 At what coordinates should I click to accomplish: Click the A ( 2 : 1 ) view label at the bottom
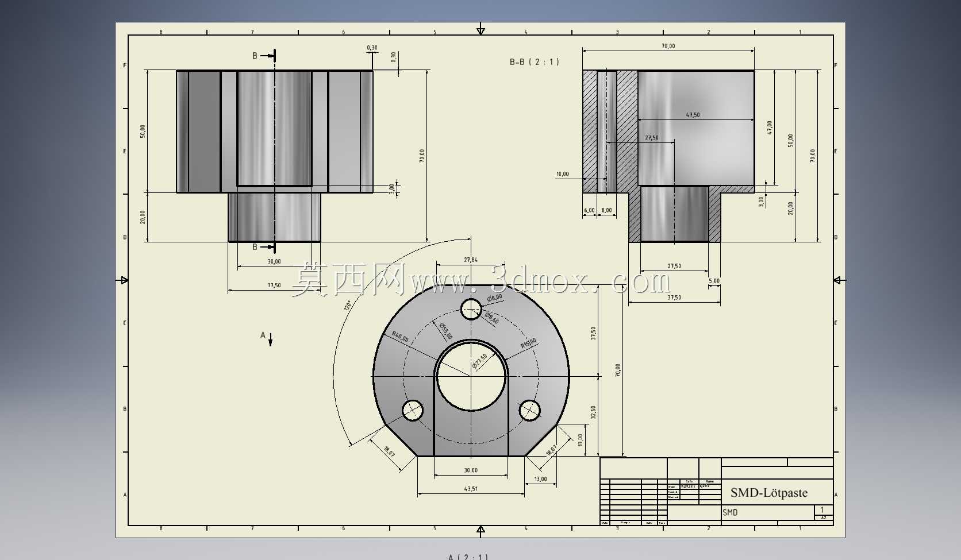468,557
